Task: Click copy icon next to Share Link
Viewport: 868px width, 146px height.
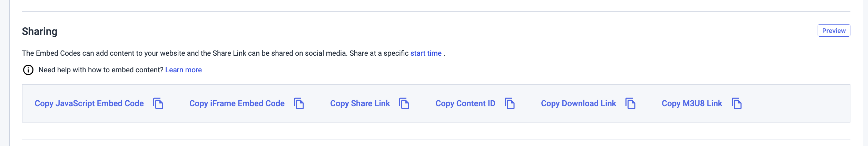Action: coord(404,103)
